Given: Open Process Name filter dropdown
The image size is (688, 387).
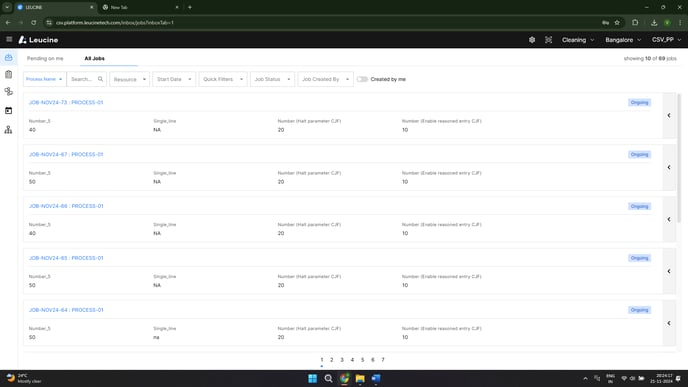Looking at the screenshot, I should click(x=44, y=79).
